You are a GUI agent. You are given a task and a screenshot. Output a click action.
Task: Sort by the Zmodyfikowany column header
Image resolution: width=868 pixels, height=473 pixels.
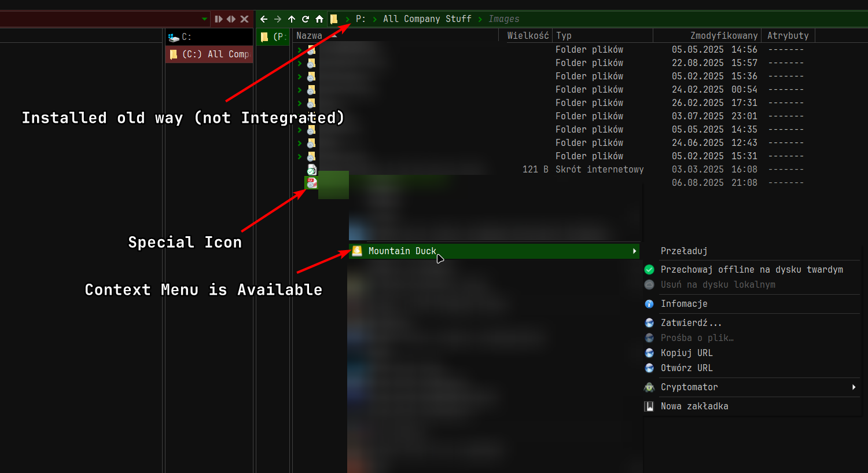723,36
